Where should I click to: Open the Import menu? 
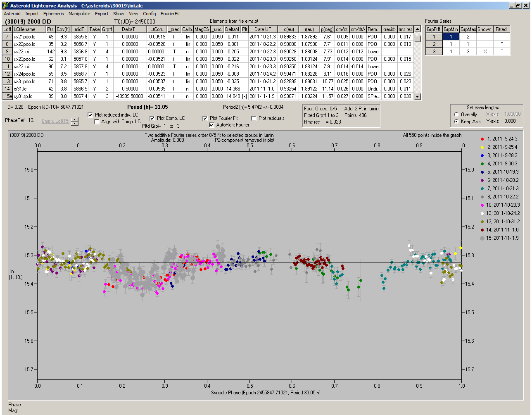coord(32,14)
